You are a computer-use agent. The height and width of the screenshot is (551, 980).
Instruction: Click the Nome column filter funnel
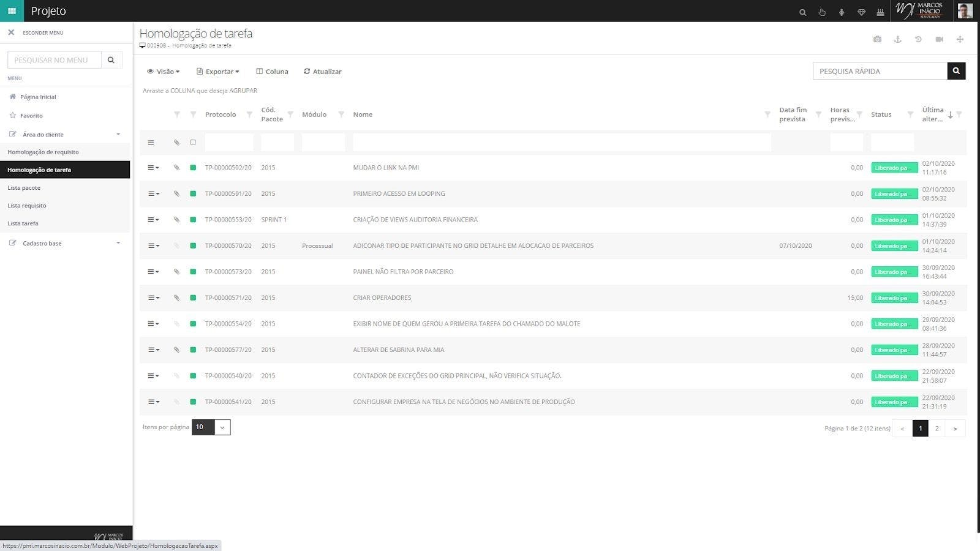(x=767, y=114)
